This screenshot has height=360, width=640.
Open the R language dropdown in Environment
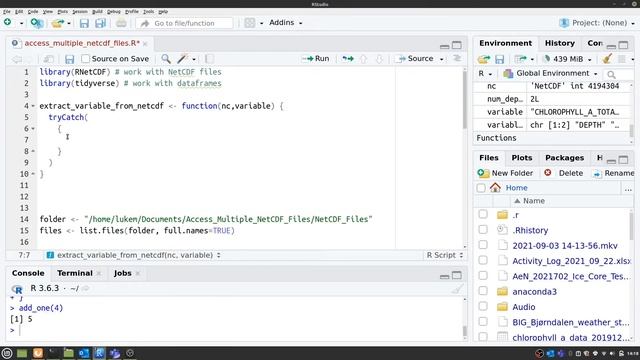point(485,73)
